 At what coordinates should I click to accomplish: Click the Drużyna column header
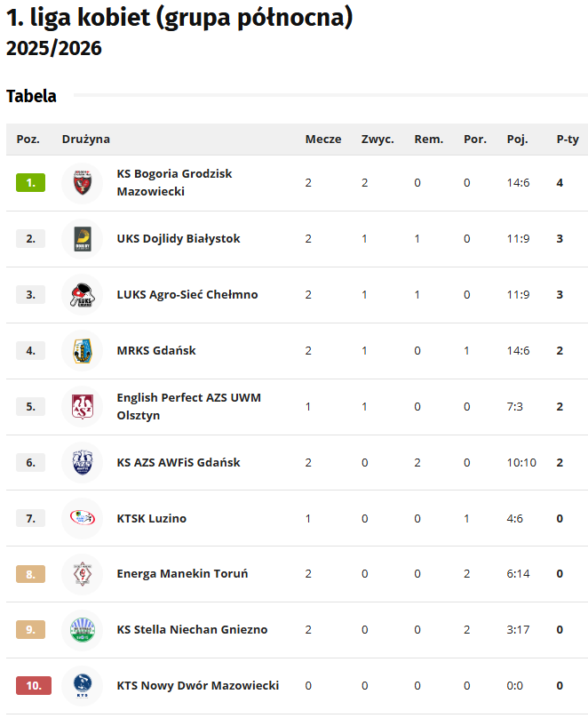[86, 140]
